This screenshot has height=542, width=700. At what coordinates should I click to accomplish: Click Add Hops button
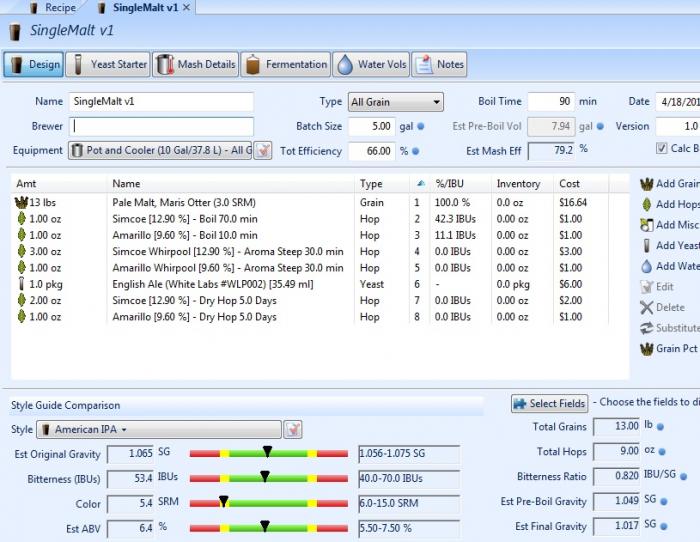tap(670, 204)
